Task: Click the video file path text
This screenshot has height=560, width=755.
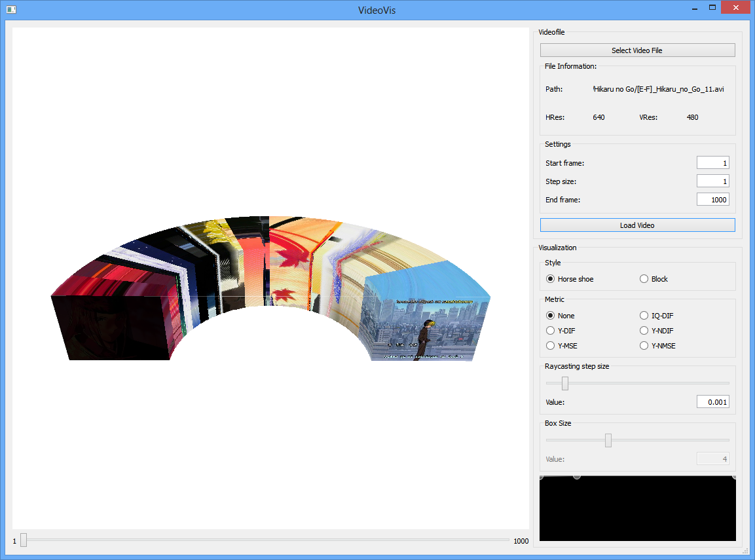Action: click(658, 89)
